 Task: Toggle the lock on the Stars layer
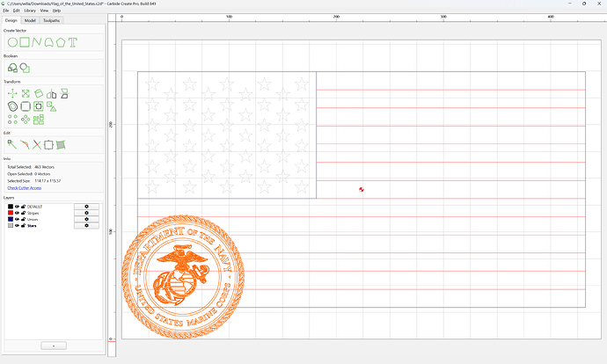pyautogui.click(x=23, y=225)
